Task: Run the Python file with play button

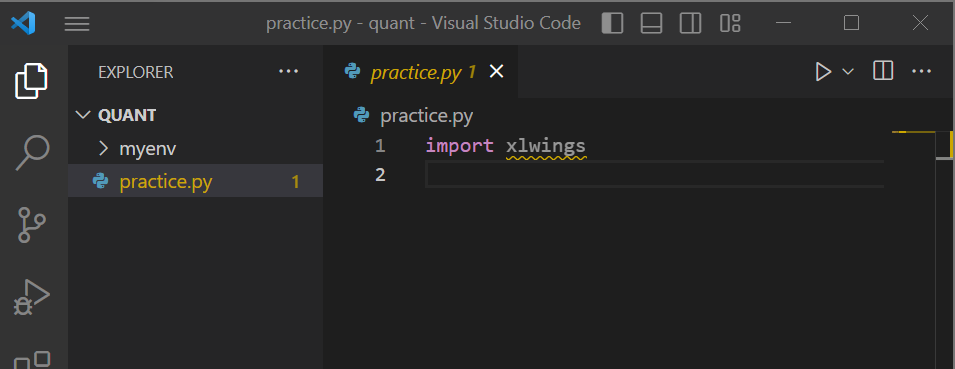Action: pyautogui.click(x=823, y=72)
